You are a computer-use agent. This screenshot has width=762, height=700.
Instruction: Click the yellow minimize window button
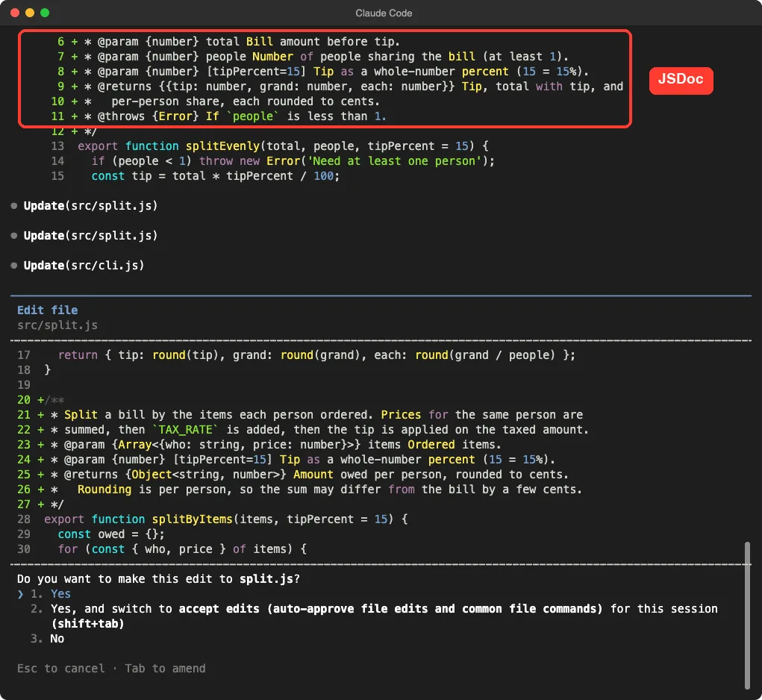(x=30, y=13)
